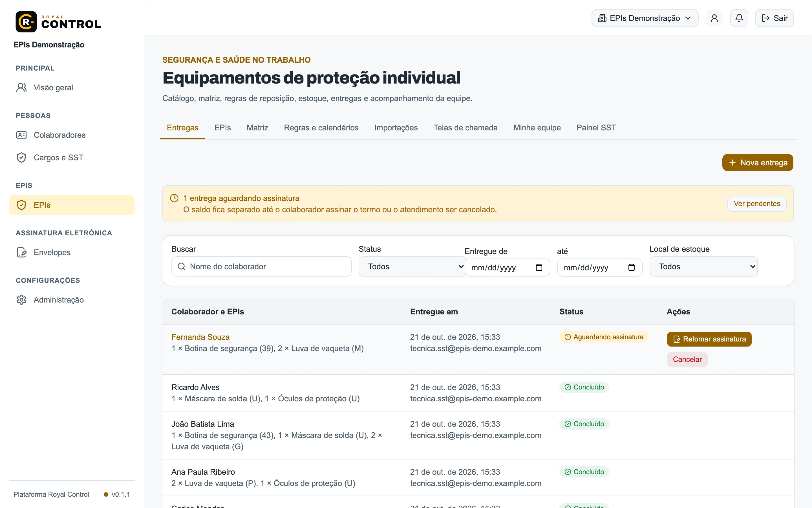This screenshot has width=812, height=508.
Task: Expand the EPIs Demonstração organization dropdown
Action: [645, 18]
